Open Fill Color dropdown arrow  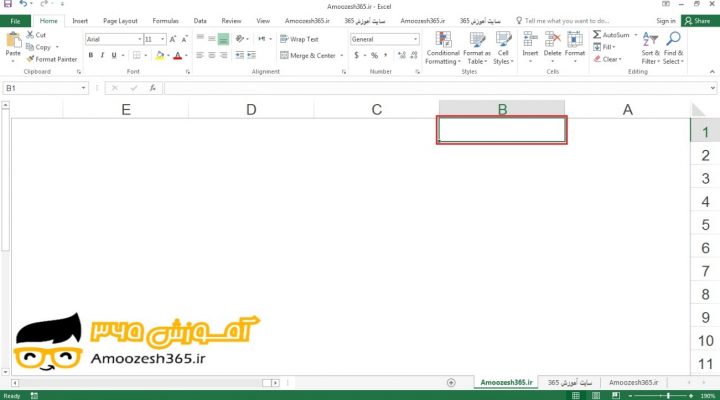pyautogui.click(x=168, y=56)
